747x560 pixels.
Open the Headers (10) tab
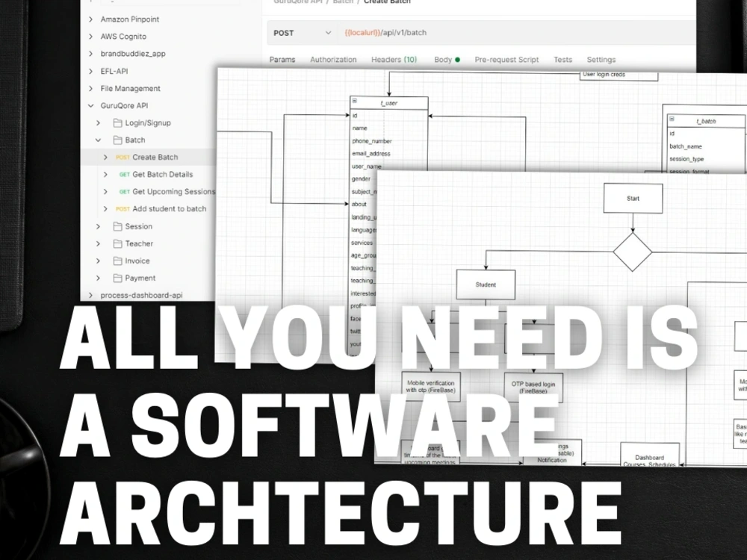point(394,60)
